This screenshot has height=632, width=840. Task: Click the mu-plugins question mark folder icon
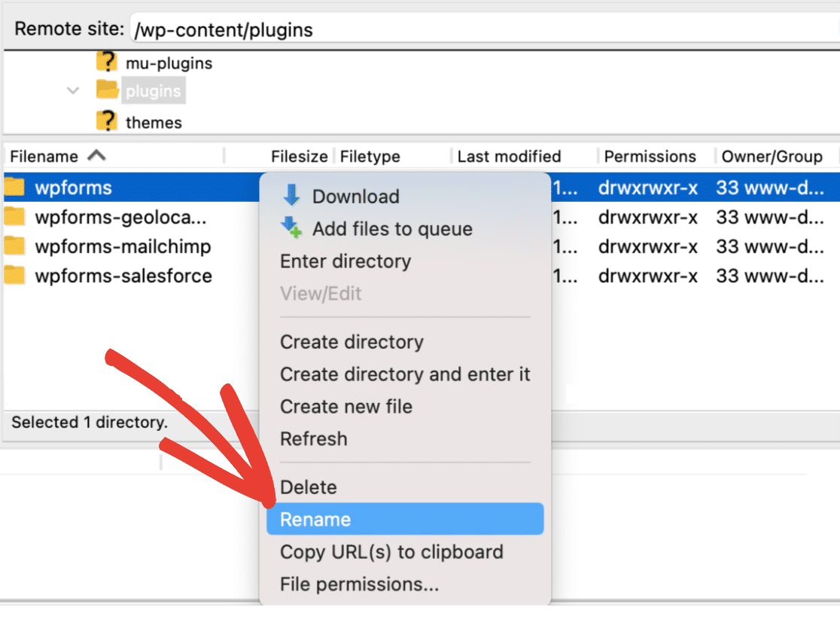108,63
